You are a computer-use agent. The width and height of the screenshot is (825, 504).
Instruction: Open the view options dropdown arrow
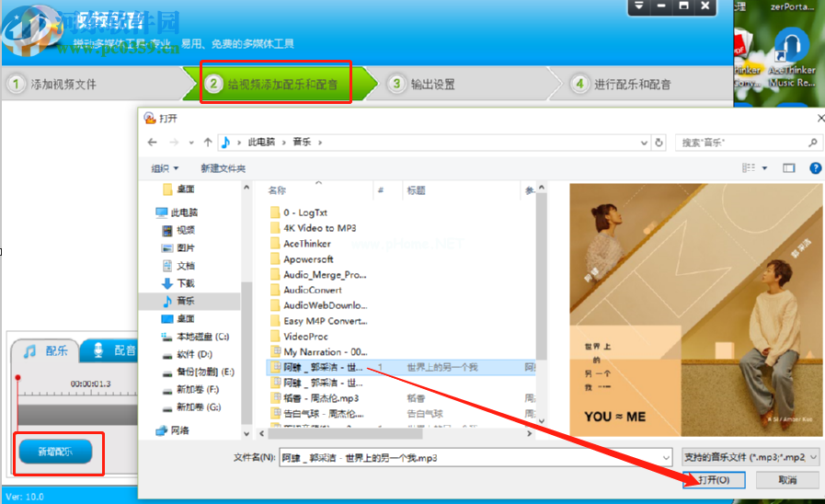pos(764,167)
